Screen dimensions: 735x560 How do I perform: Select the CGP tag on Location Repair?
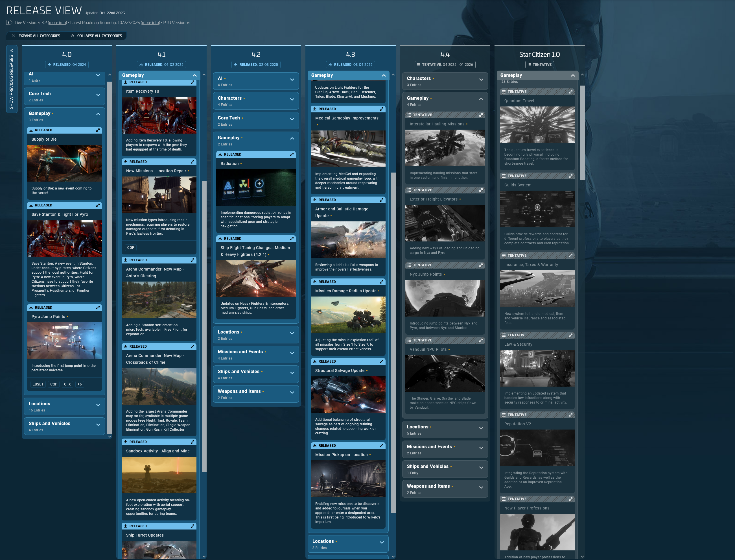131,248
